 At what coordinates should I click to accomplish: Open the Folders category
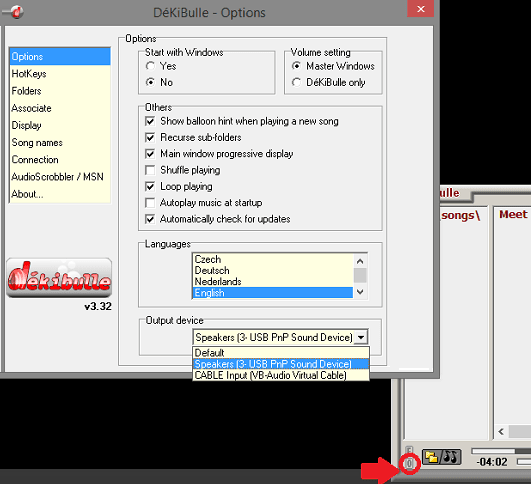coord(60,91)
